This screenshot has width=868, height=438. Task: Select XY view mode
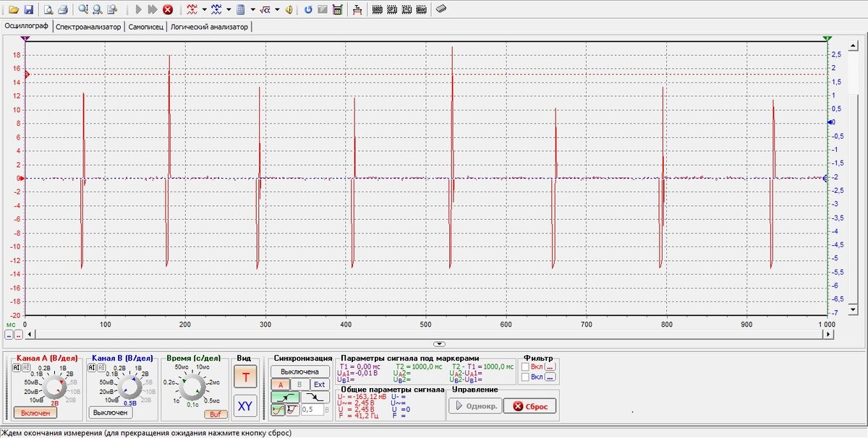pyautogui.click(x=245, y=406)
